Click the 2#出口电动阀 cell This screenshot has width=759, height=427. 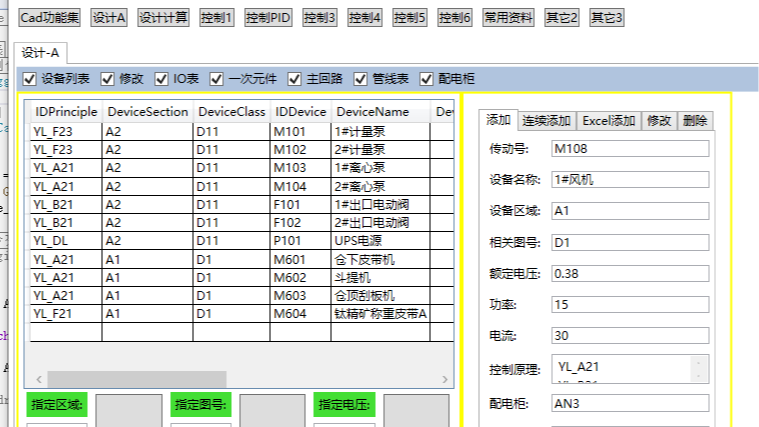(x=380, y=223)
